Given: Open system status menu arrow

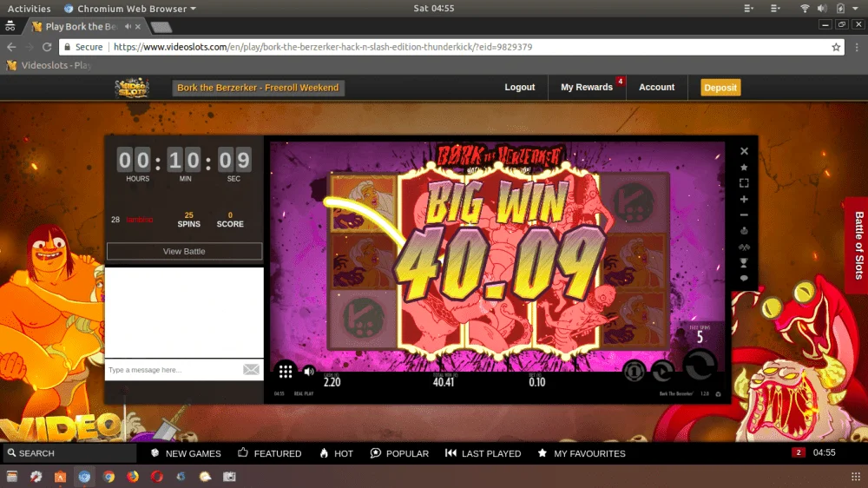Looking at the screenshot, I should click(855, 9).
